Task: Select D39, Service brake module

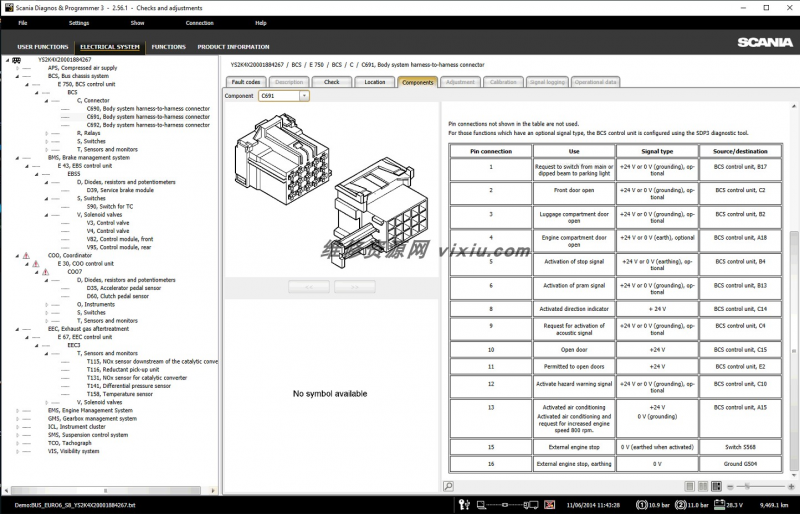Action: [120, 190]
